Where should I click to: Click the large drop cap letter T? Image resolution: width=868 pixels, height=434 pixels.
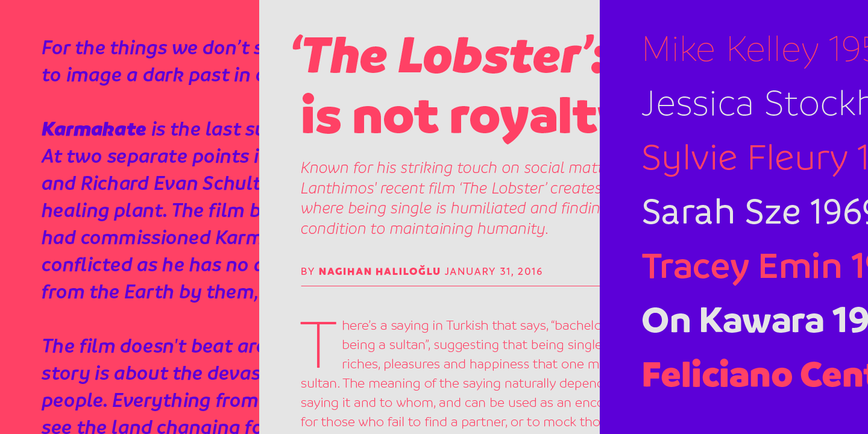[318, 345]
